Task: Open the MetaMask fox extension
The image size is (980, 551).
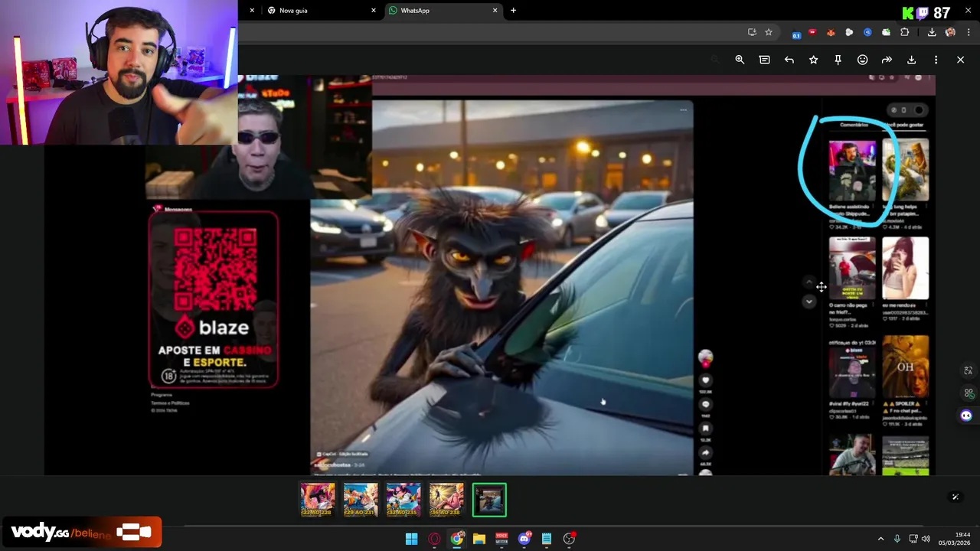Action: point(831,32)
